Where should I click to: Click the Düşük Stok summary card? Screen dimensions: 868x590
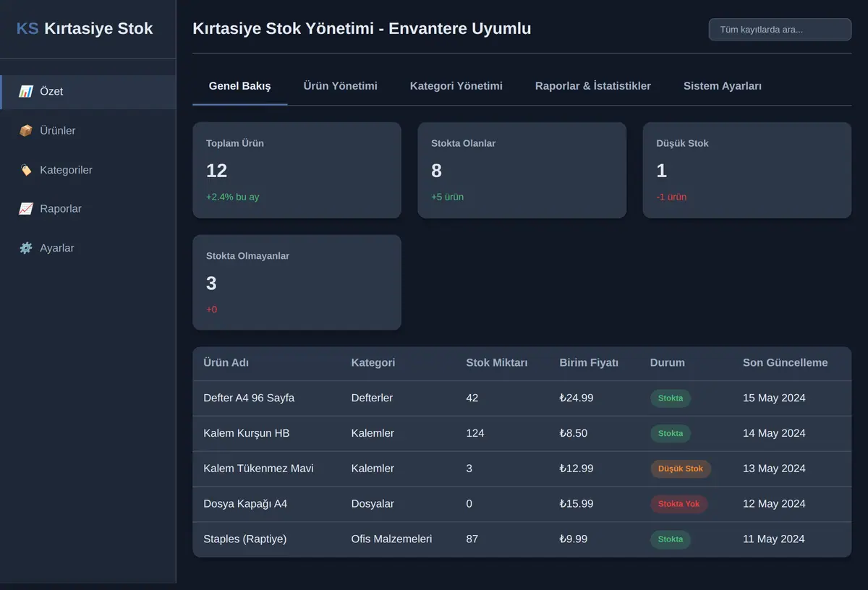(747, 170)
